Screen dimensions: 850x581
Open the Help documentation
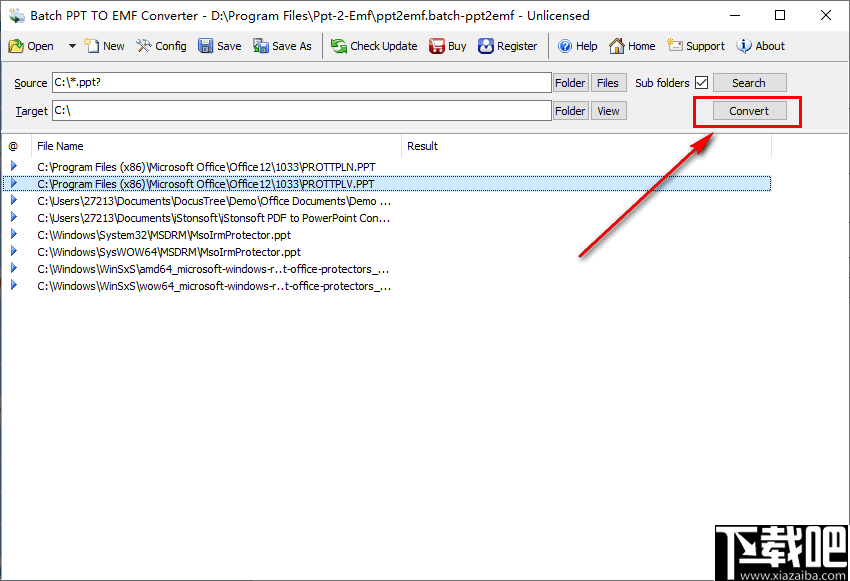[x=577, y=45]
